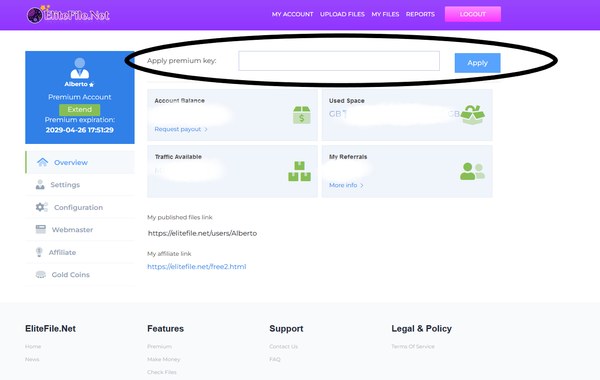Click the News footer link
Screen dimensions: 600x380
(x=32, y=359)
